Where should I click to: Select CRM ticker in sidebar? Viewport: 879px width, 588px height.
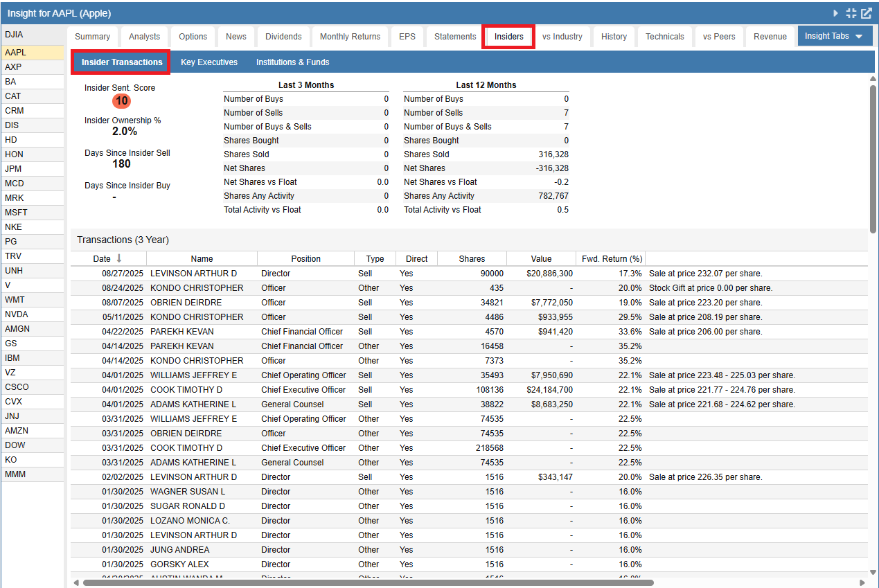click(33, 111)
